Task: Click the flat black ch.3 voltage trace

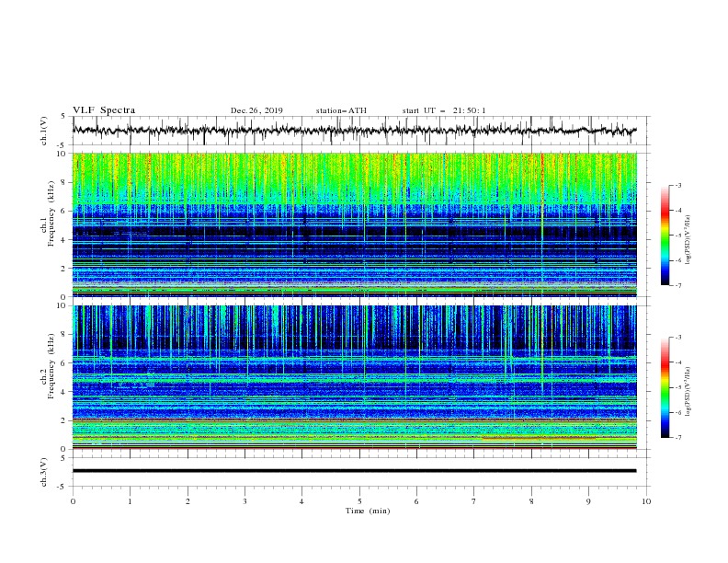Action: click(354, 471)
